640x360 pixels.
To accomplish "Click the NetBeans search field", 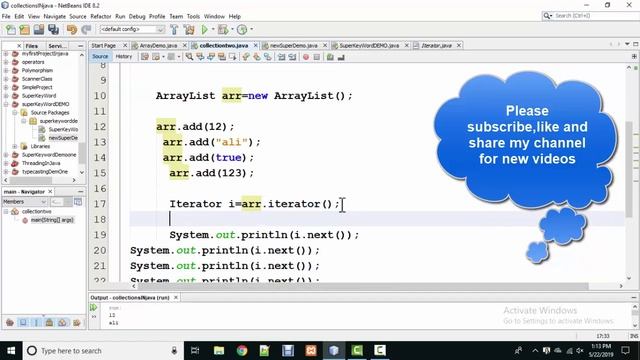I will (595, 16).
